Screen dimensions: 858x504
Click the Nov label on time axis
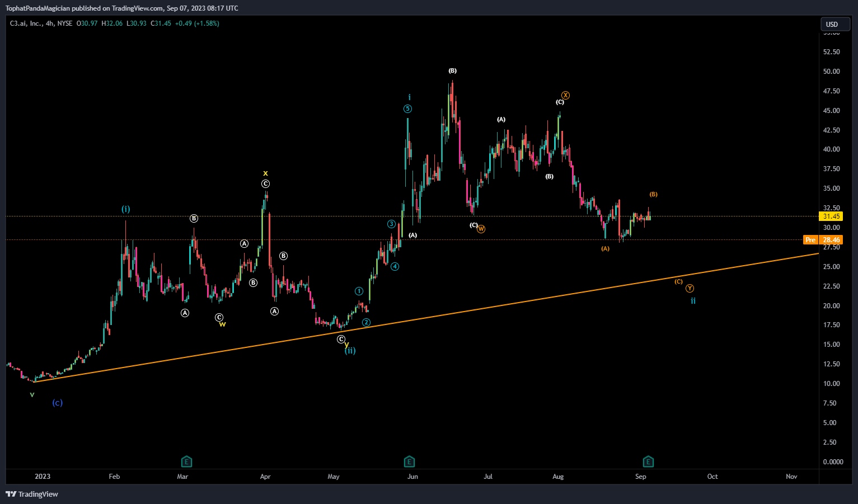pos(791,477)
